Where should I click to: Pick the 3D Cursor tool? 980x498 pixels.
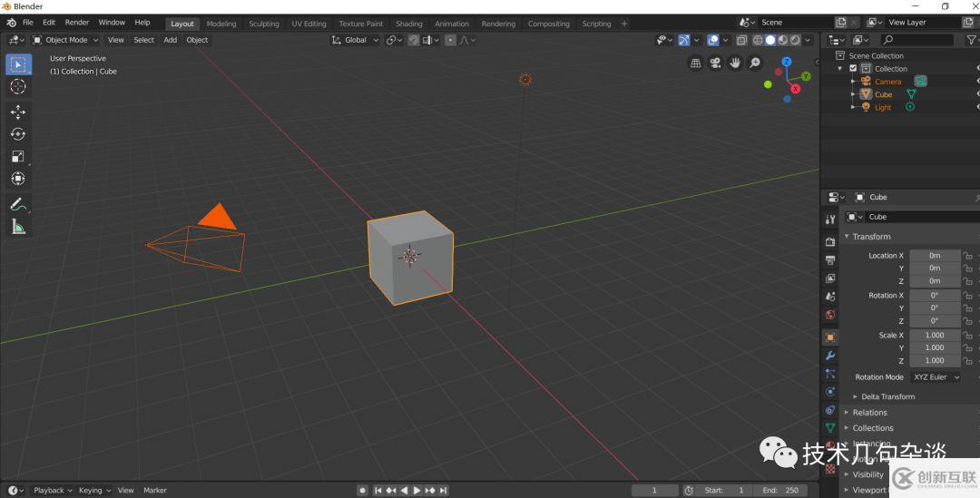pyautogui.click(x=17, y=86)
